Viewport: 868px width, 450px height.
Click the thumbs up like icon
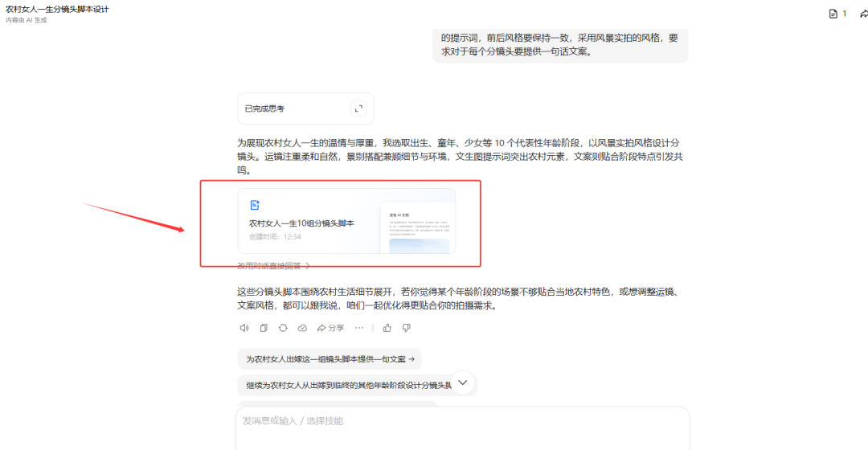387,328
